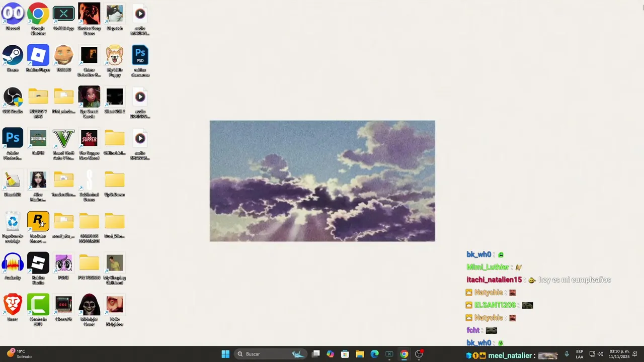644x362 pixels.
Task: Select the Dispatch game shortcut
Action: [x=115, y=17]
